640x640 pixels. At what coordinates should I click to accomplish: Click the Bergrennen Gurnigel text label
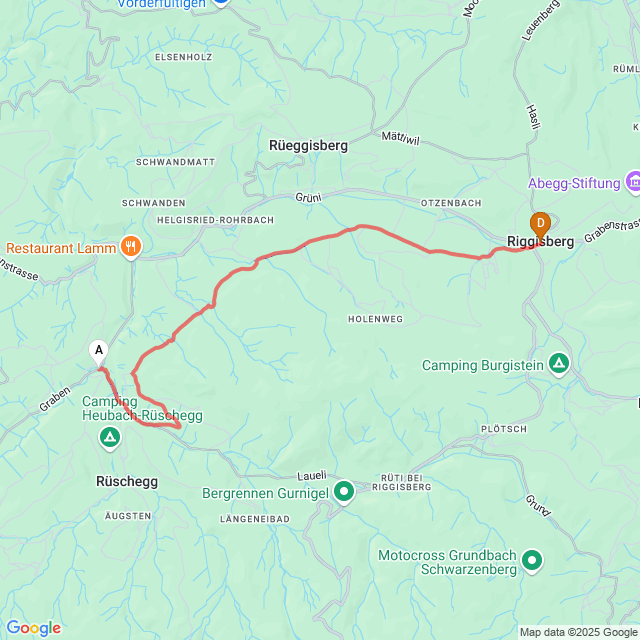pos(265,493)
